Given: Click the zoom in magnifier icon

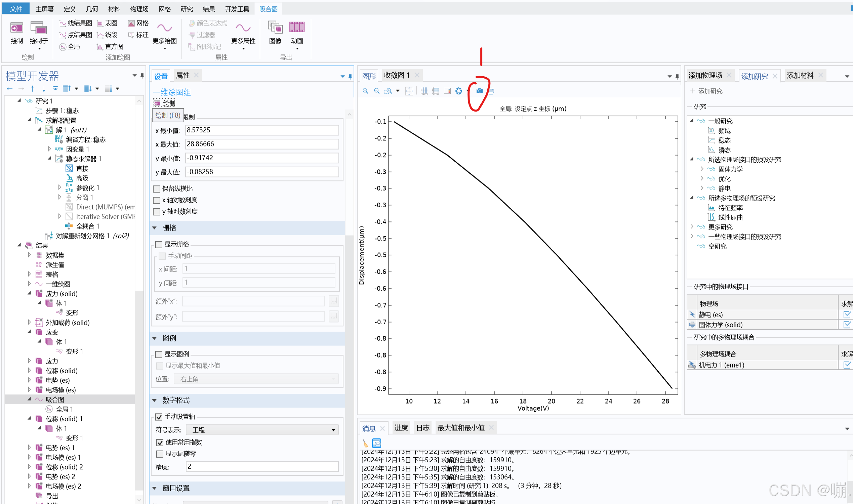Looking at the screenshot, I should click(x=366, y=91).
